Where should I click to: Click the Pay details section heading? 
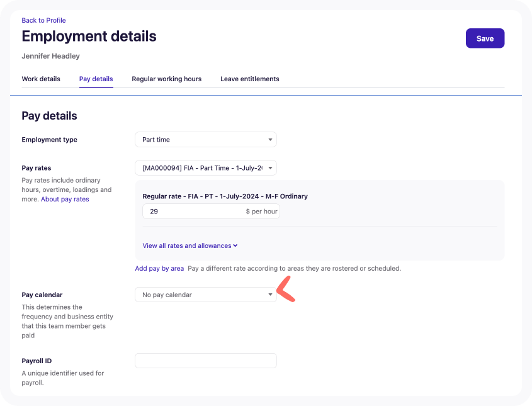(x=49, y=116)
